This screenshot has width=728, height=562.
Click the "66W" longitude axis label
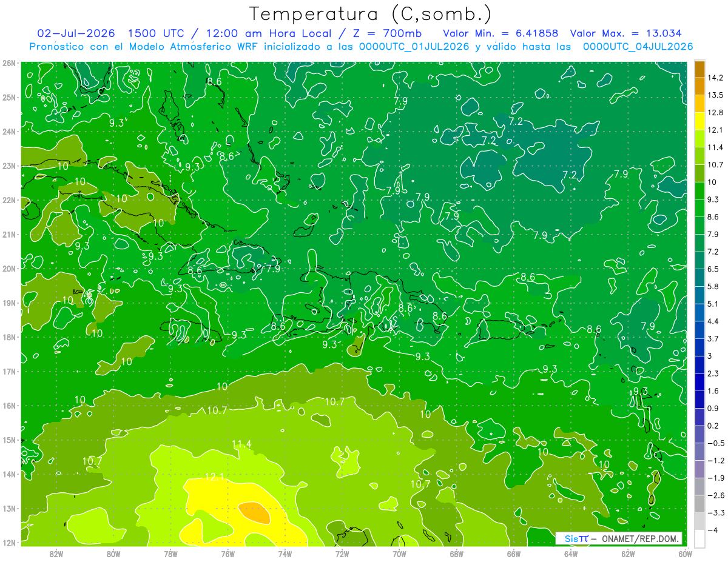(x=513, y=554)
